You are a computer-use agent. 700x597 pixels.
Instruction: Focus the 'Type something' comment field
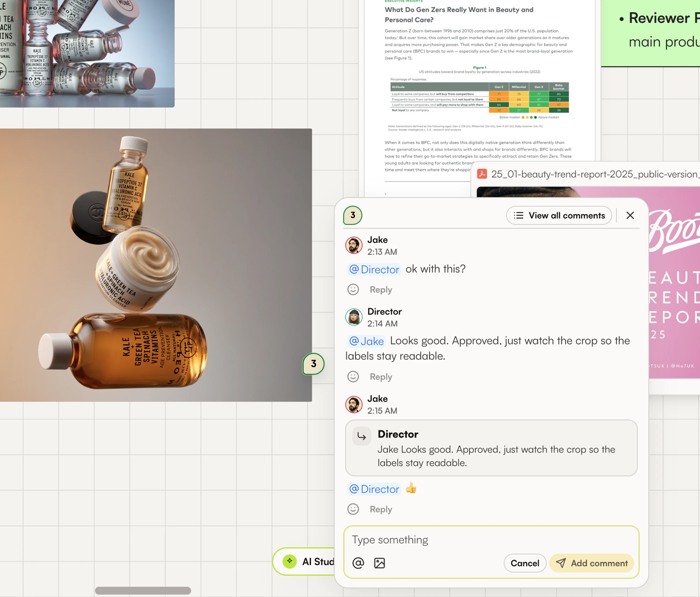[491, 540]
